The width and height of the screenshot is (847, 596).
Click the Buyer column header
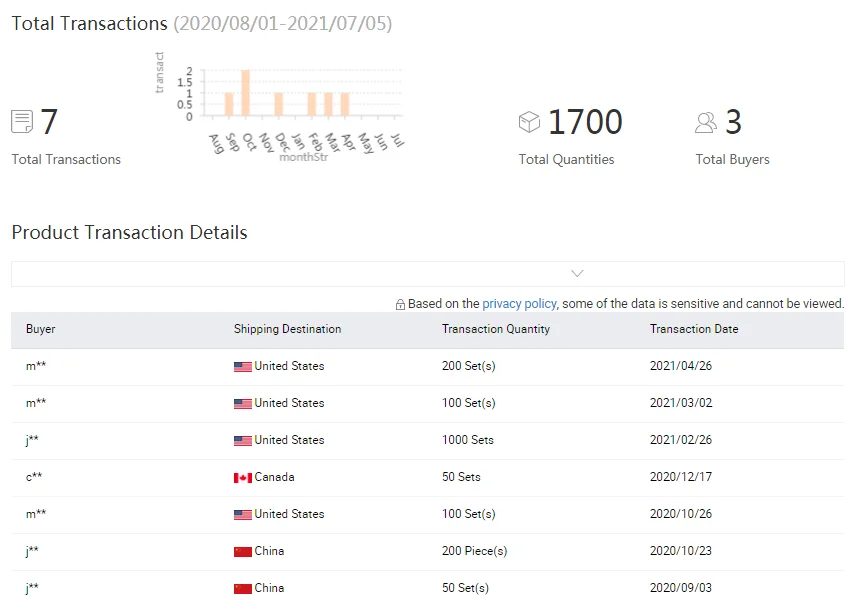click(41, 329)
